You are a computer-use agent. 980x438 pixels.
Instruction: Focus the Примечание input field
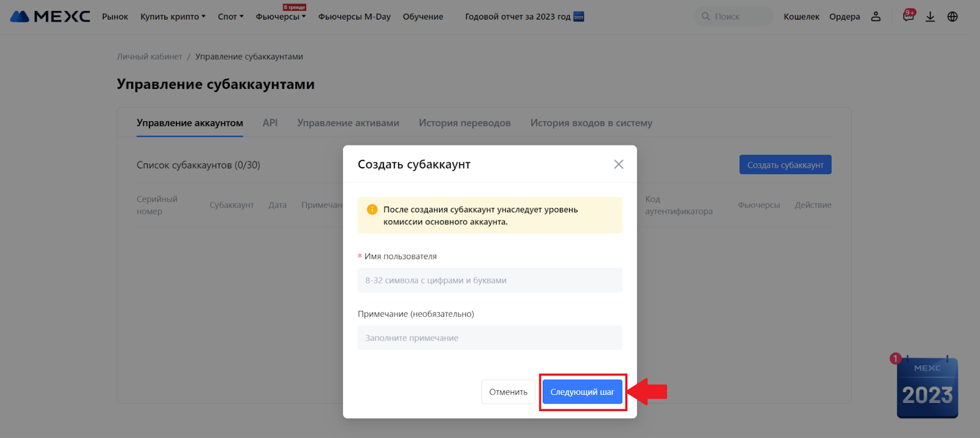[x=490, y=338]
